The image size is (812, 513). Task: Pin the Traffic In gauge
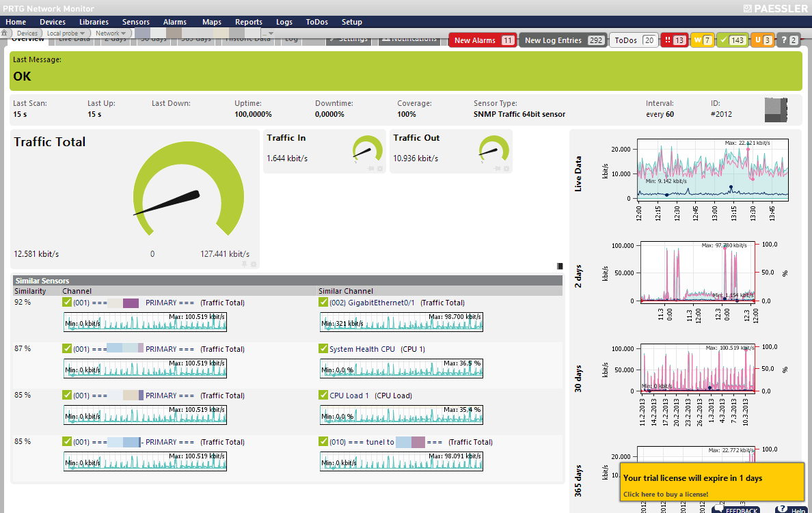370,169
